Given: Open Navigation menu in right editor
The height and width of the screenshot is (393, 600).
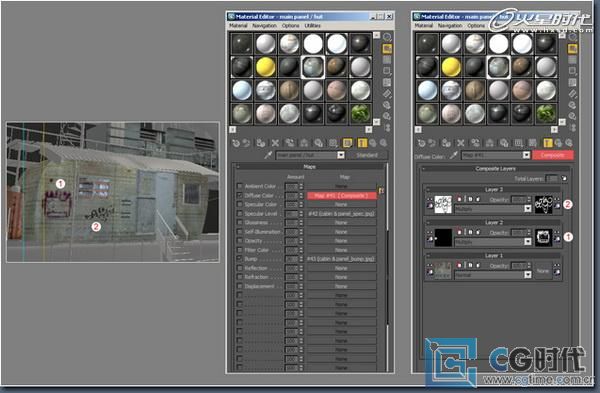Looking at the screenshot, I should [450, 26].
